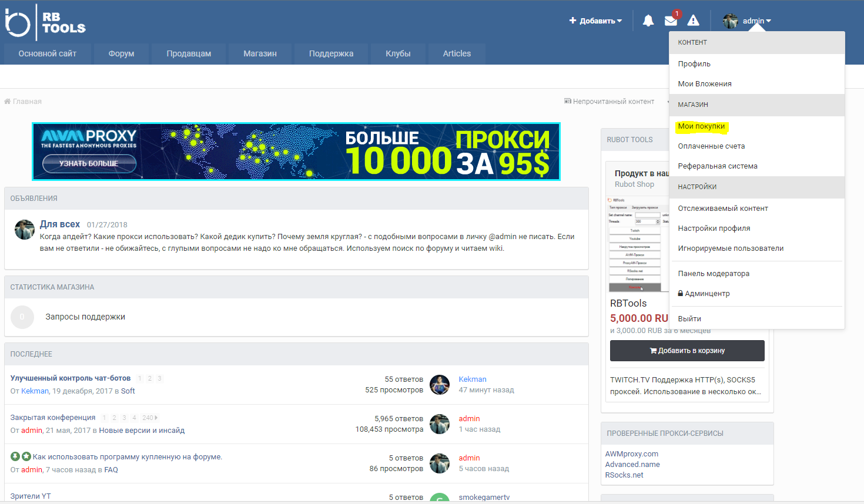Expand the Добавить dropdown
This screenshot has width=864, height=504.
[x=595, y=21]
